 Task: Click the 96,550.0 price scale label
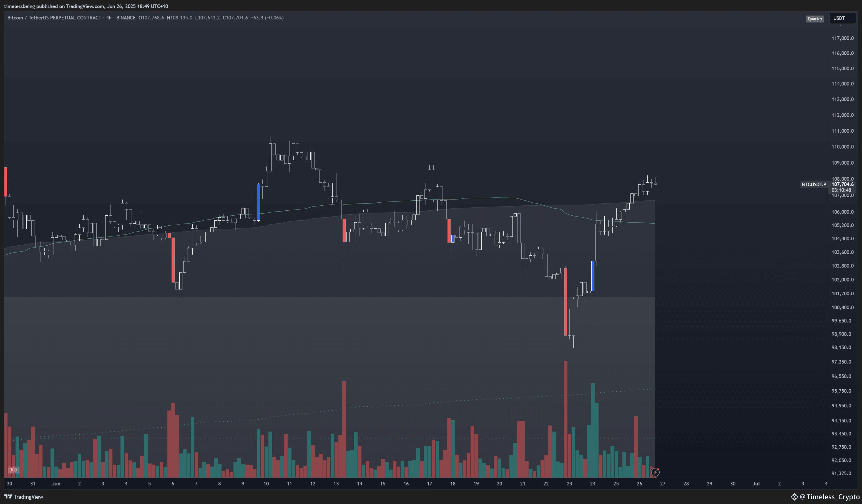[841, 376]
